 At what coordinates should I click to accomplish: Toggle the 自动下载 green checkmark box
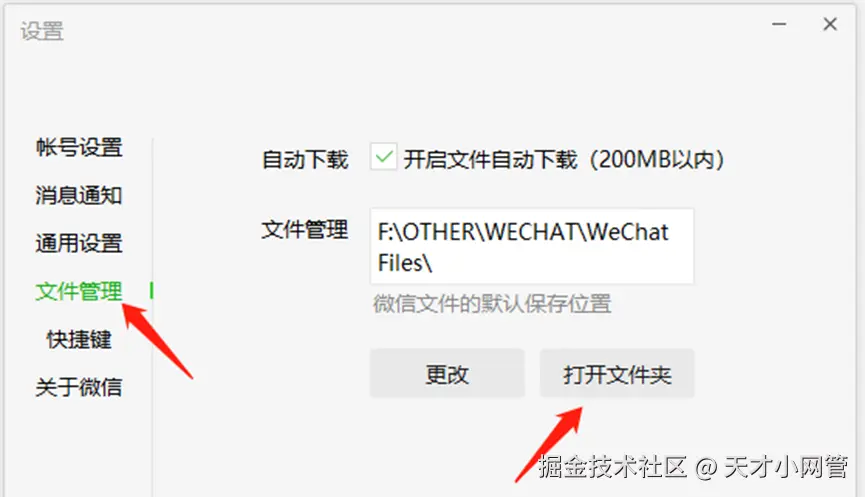[383, 157]
